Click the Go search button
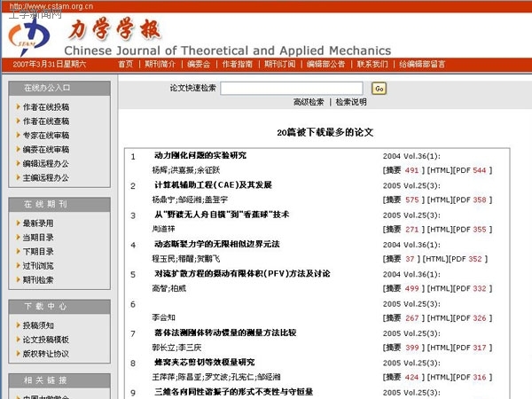 pos(379,89)
